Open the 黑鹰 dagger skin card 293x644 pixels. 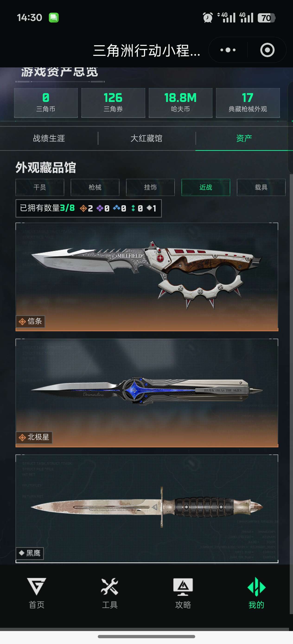tap(147, 509)
